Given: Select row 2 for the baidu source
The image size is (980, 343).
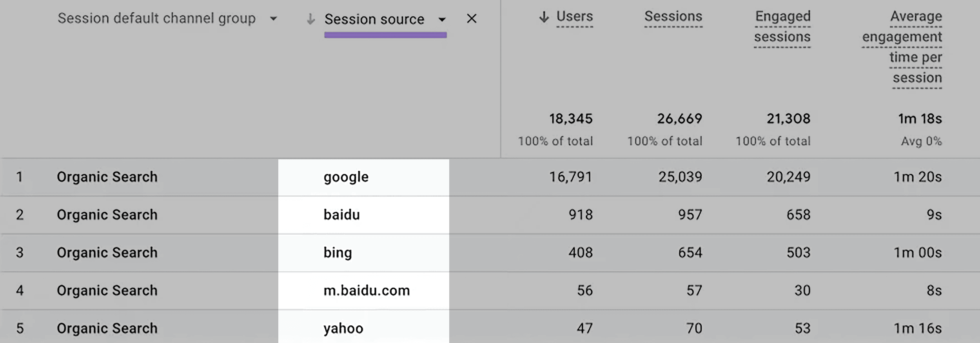Looking at the screenshot, I should pos(342,214).
